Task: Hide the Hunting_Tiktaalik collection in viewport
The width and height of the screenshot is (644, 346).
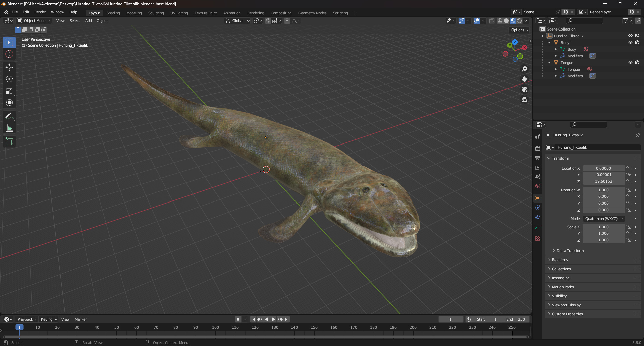Action: tap(630, 36)
